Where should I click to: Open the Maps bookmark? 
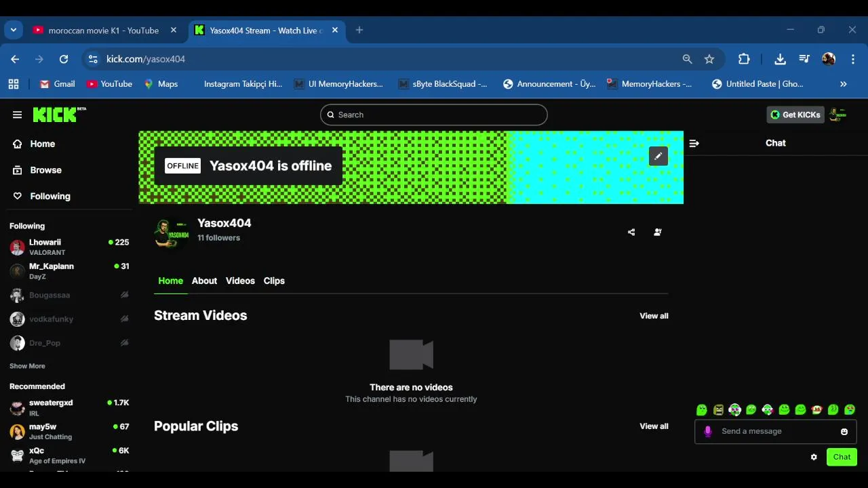click(161, 84)
